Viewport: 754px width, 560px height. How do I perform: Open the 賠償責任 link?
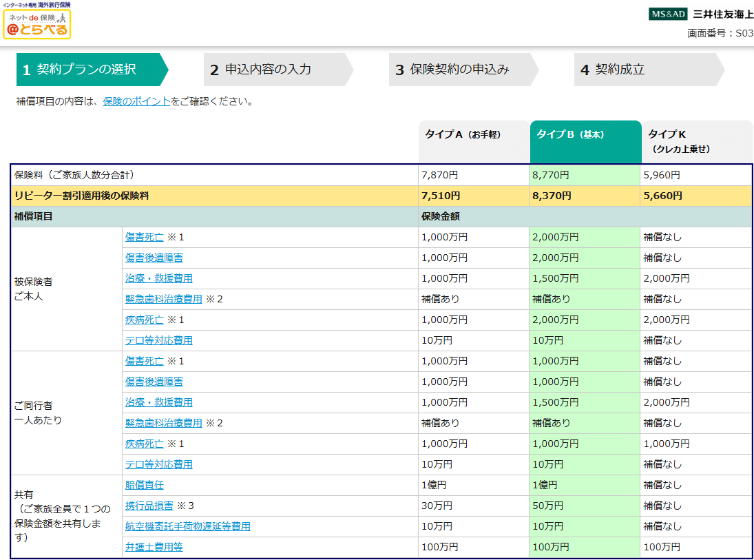point(145,486)
